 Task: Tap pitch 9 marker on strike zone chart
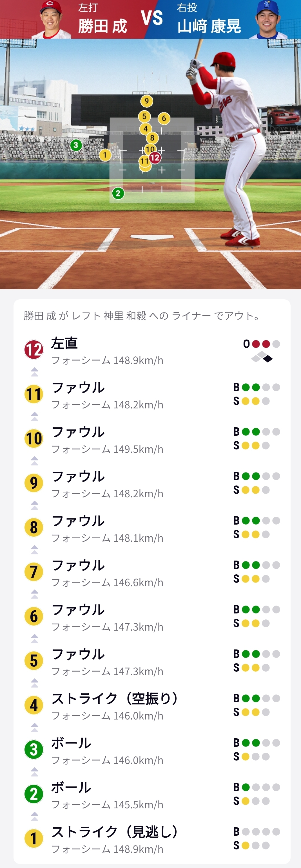click(146, 101)
